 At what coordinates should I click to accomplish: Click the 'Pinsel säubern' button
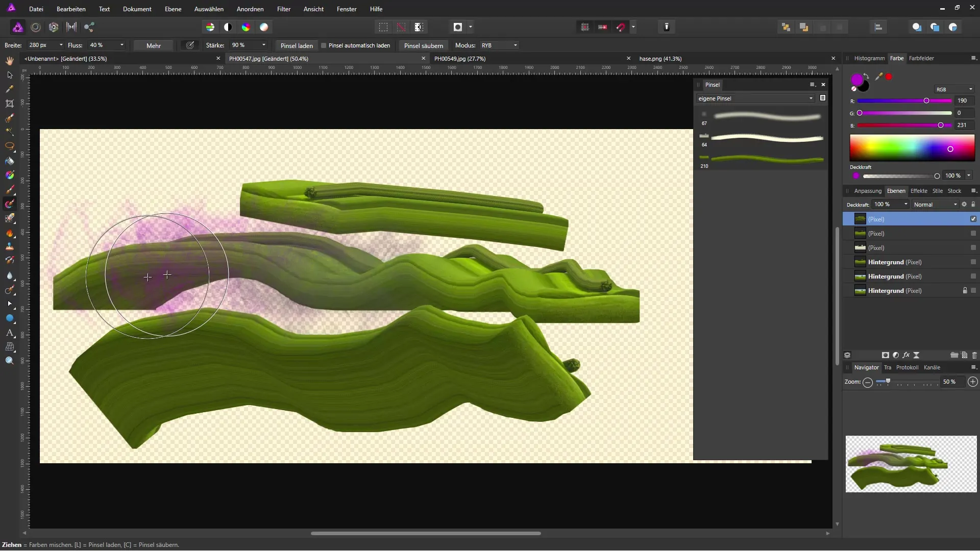pyautogui.click(x=423, y=45)
